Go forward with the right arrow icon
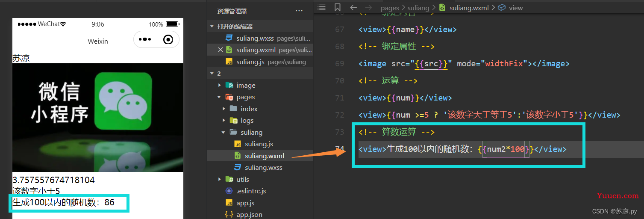Screen dimensions: 644x219 368,7
